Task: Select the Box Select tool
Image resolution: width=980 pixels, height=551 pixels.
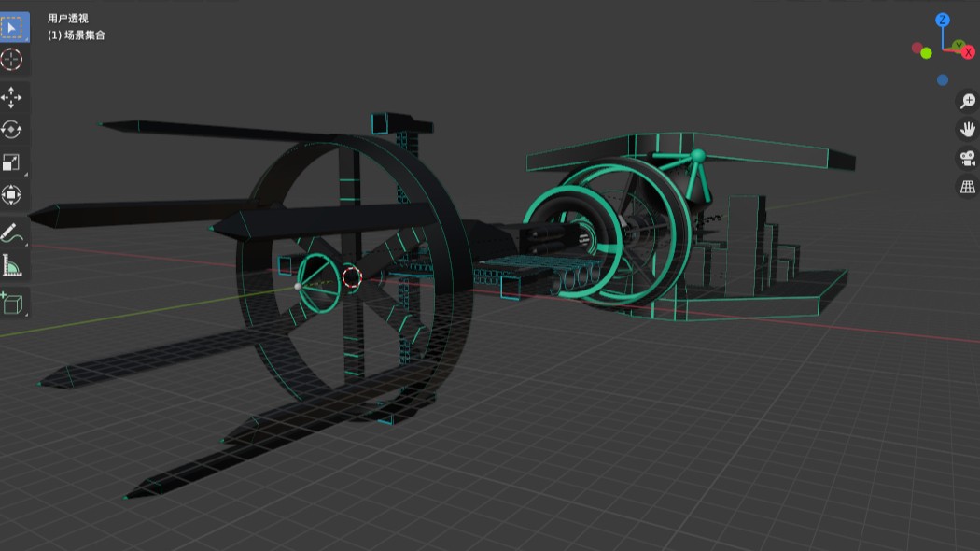Action: (x=12, y=27)
